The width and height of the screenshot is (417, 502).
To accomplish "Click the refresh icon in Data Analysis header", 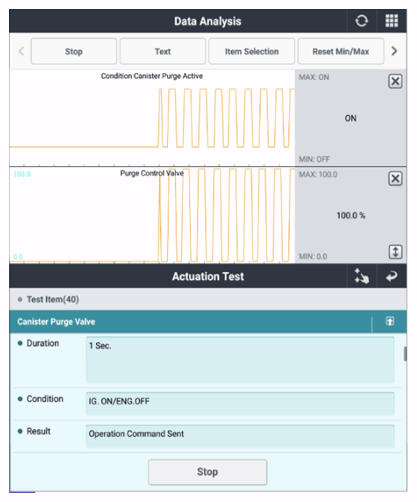I will click(362, 21).
